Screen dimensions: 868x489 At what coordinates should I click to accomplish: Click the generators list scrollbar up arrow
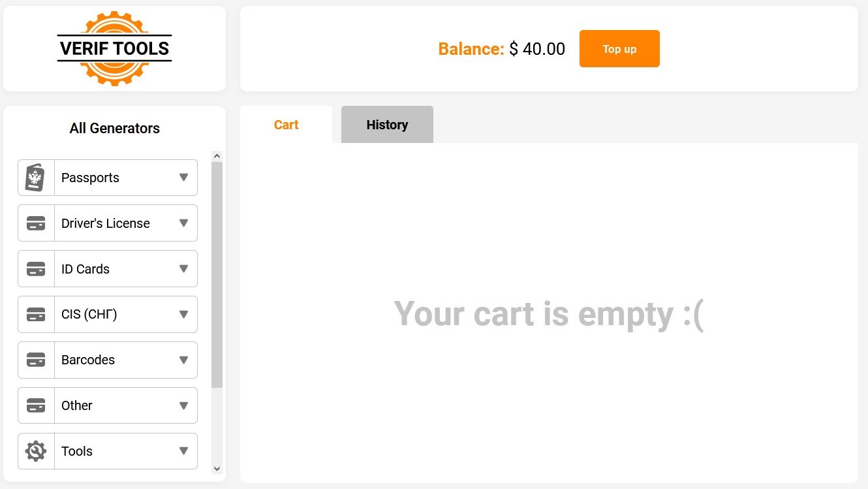point(217,156)
